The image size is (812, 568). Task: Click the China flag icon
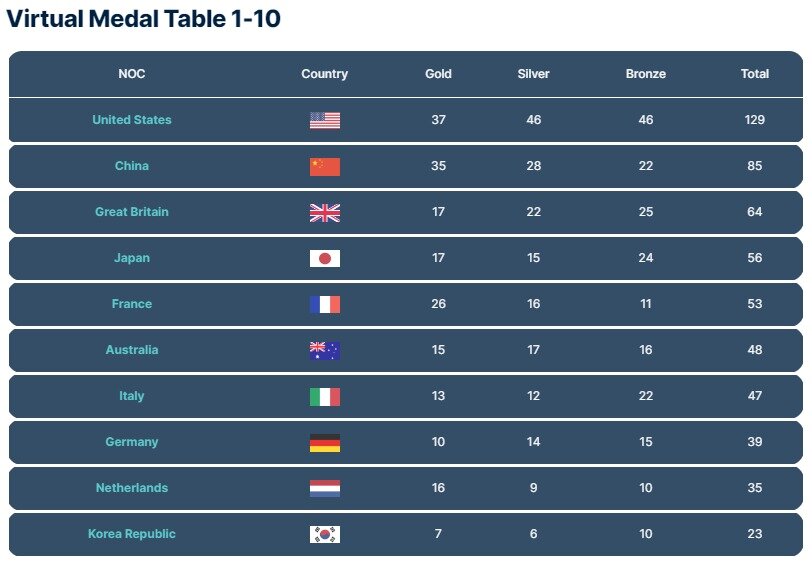324,166
